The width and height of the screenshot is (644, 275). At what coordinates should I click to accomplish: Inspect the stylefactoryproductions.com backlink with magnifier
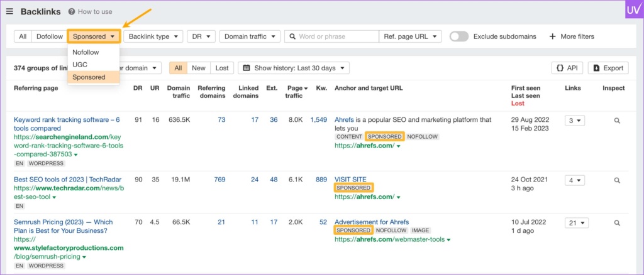617,222
